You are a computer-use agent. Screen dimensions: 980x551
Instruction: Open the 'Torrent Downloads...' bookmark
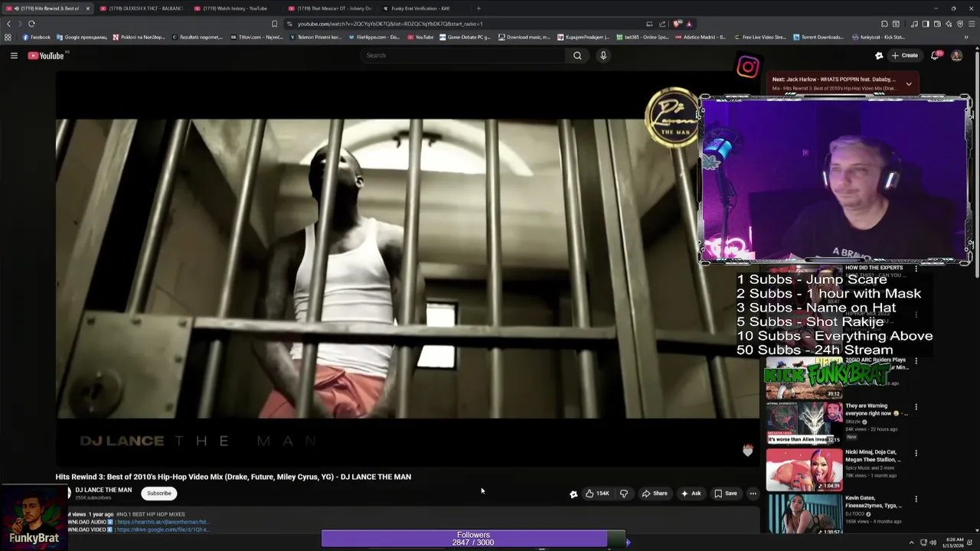(x=818, y=37)
